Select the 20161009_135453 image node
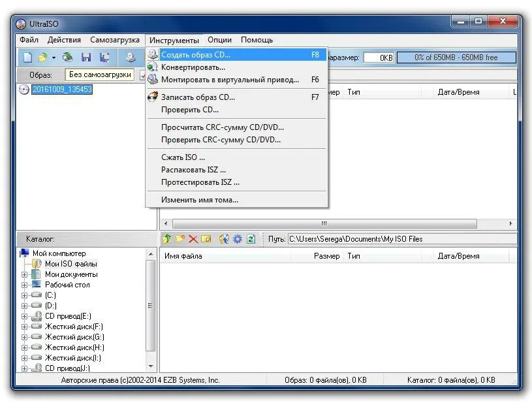 pyautogui.click(x=62, y=89)
